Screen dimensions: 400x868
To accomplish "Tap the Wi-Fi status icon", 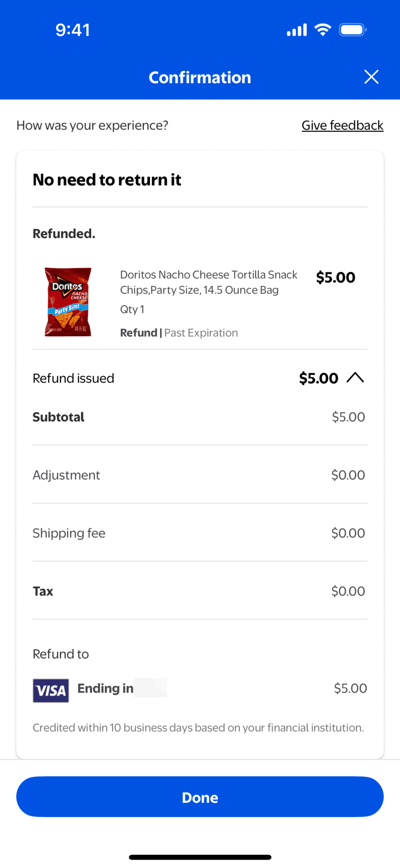I will tap(323, 30).
